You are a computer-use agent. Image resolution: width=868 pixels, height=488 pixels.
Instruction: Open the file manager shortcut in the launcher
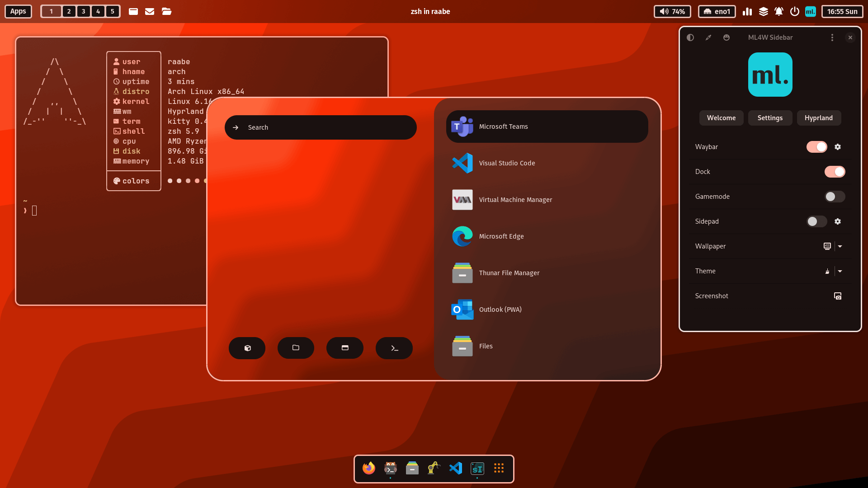296,348
